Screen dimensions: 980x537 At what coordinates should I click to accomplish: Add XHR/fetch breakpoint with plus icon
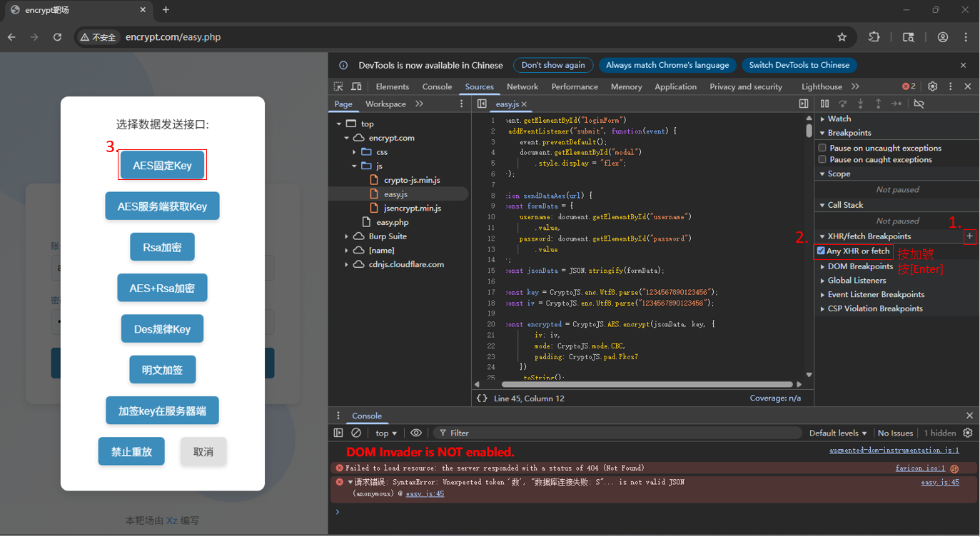(x=969, y=236)
